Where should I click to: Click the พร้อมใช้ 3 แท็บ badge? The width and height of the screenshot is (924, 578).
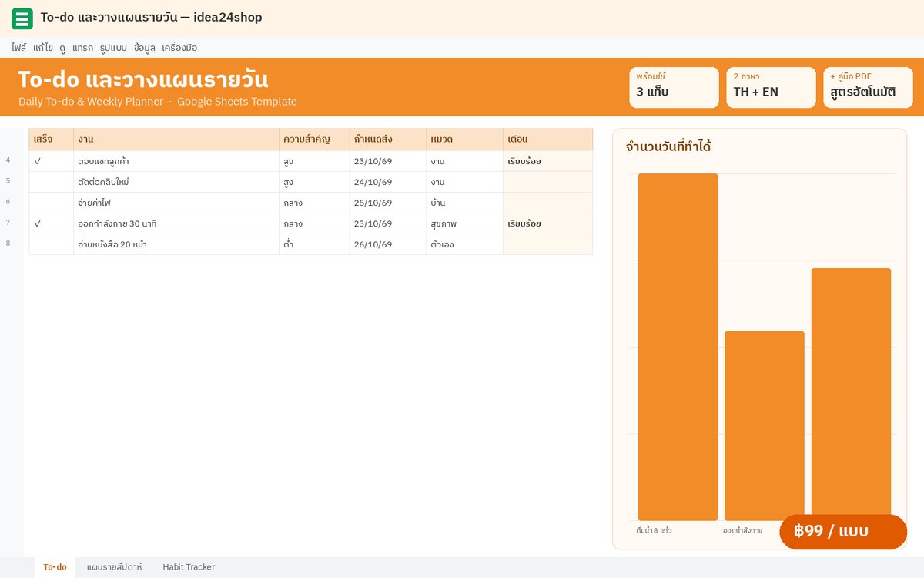point(674,87)
